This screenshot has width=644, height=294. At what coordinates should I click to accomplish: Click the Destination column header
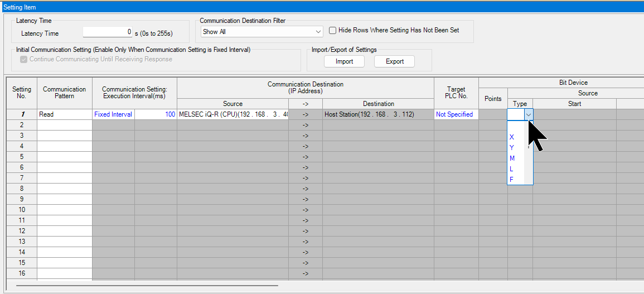coord(378,104)
